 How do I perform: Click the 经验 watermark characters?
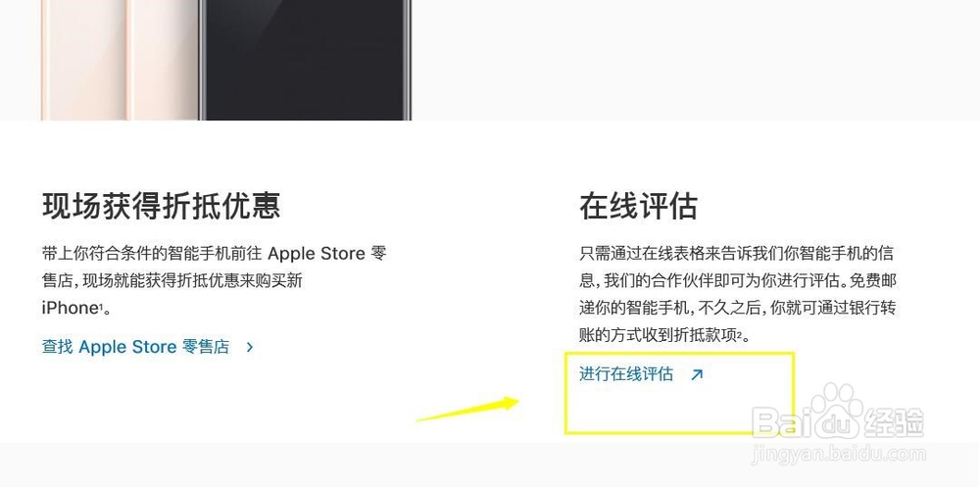pos(894,423)
